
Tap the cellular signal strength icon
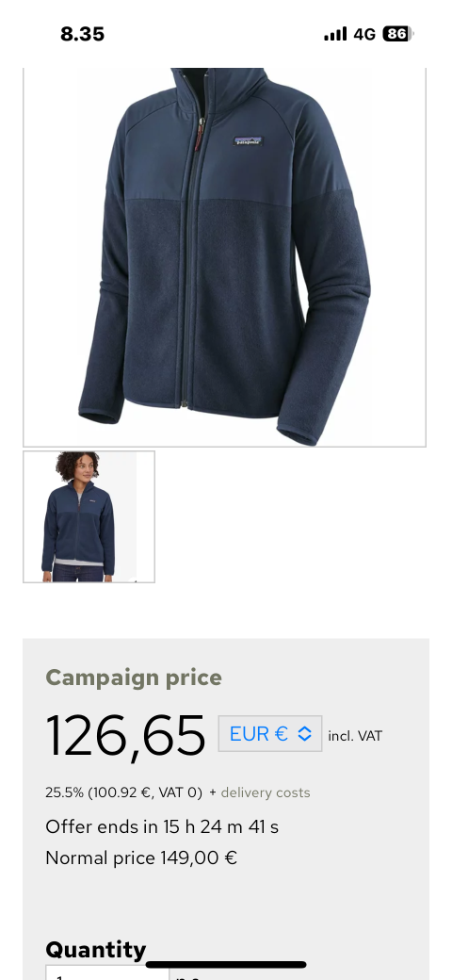(x=335, y=34)
